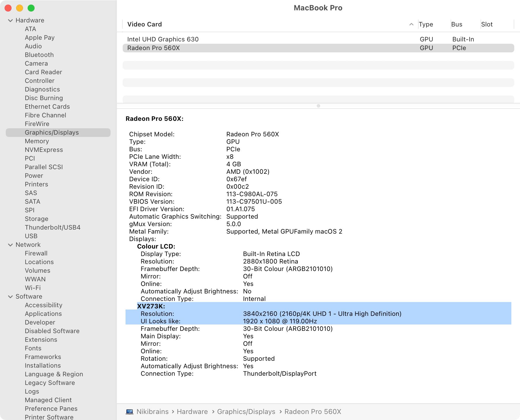Select Memory under Hardware
Viewport: 520px width, 420px height.
click(37, 141)
